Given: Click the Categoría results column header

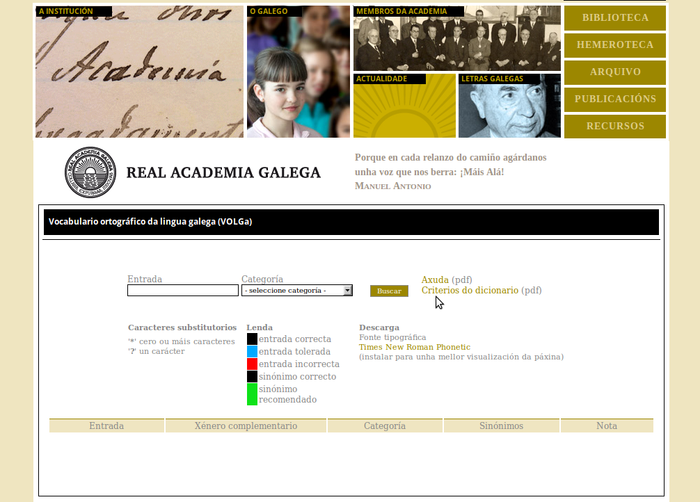Looking at the screenshot, I should click(x=384, y=426).
